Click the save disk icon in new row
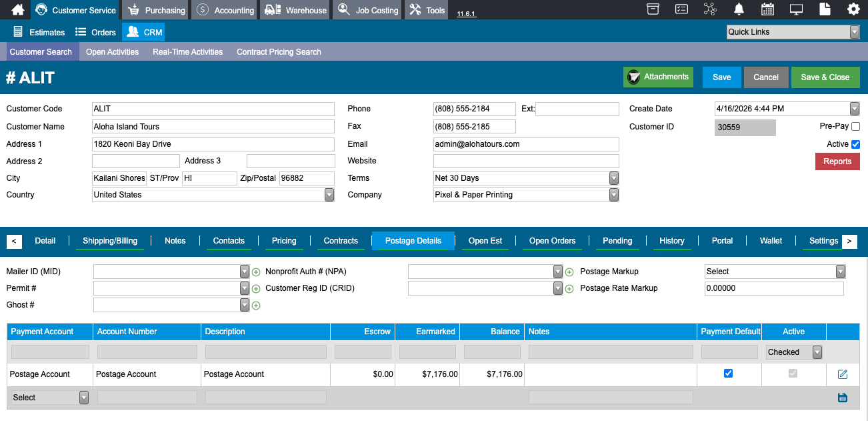Viewport: 868px width, 421px height. coord(843,398)
